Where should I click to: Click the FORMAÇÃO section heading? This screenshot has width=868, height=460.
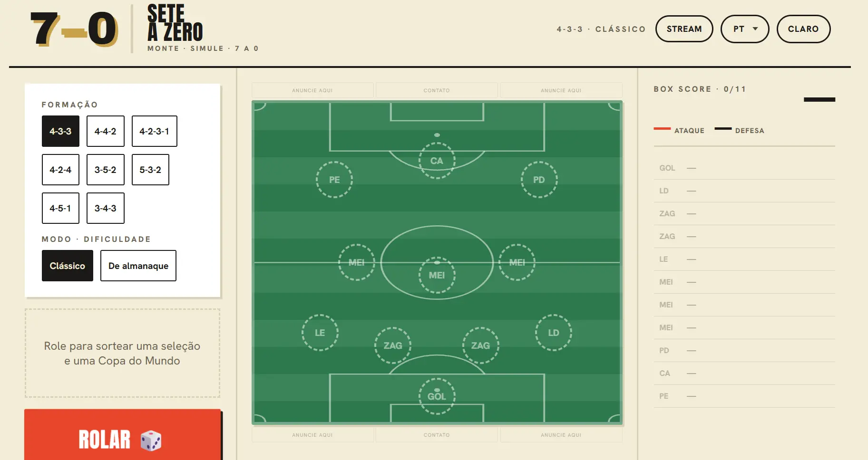[70, 105]
